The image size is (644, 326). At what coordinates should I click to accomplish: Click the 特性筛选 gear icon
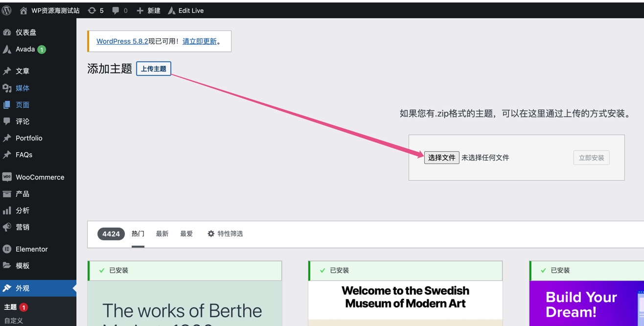[211, 234]
